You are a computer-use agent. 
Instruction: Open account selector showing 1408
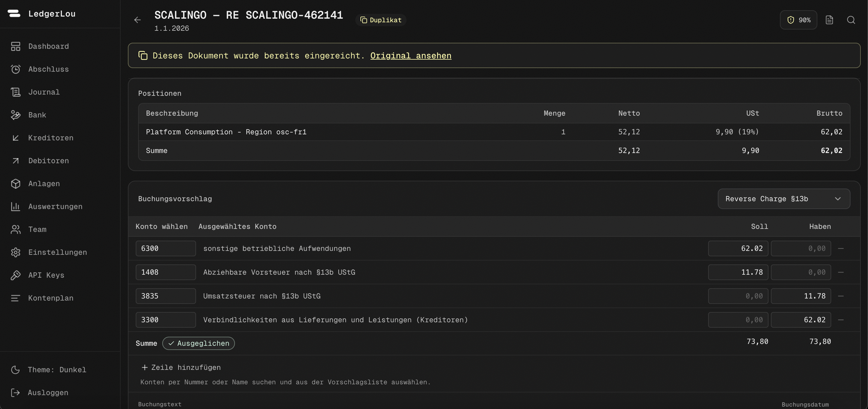166,272
